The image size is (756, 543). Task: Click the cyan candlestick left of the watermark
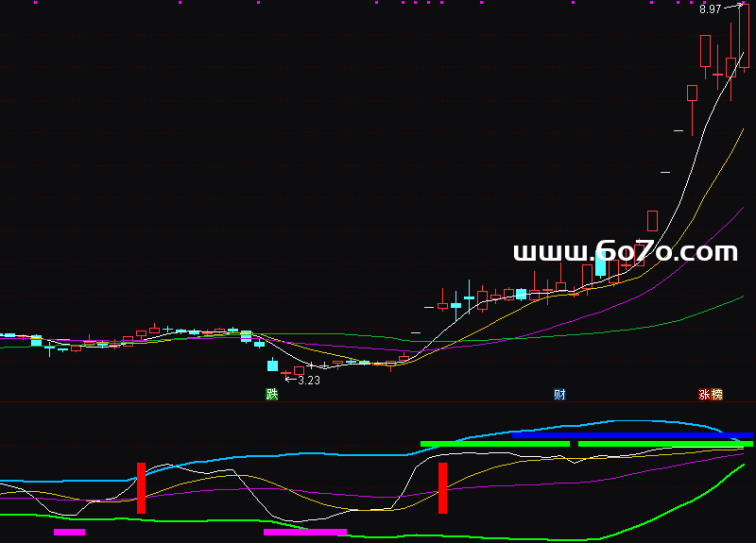(600, 263)
